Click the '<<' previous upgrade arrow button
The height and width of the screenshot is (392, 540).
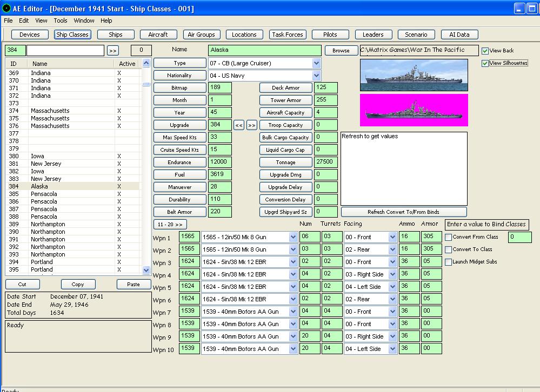[x=239, y=125]
